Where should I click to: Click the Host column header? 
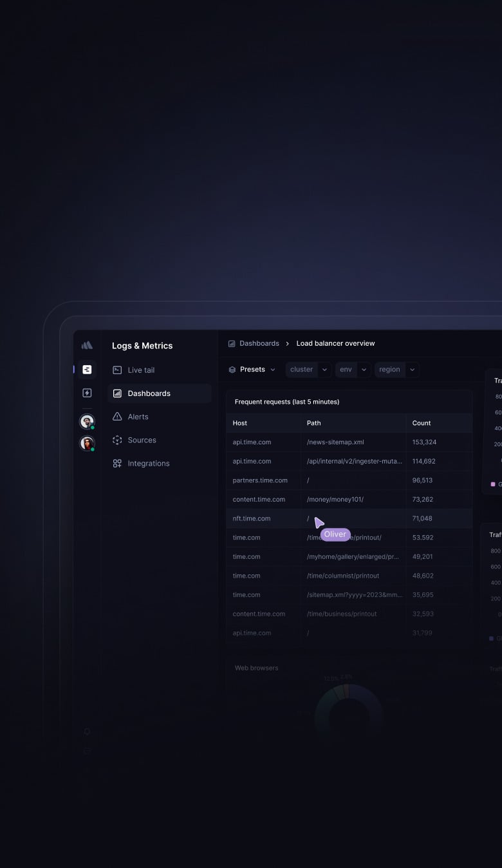click(240, 423)
